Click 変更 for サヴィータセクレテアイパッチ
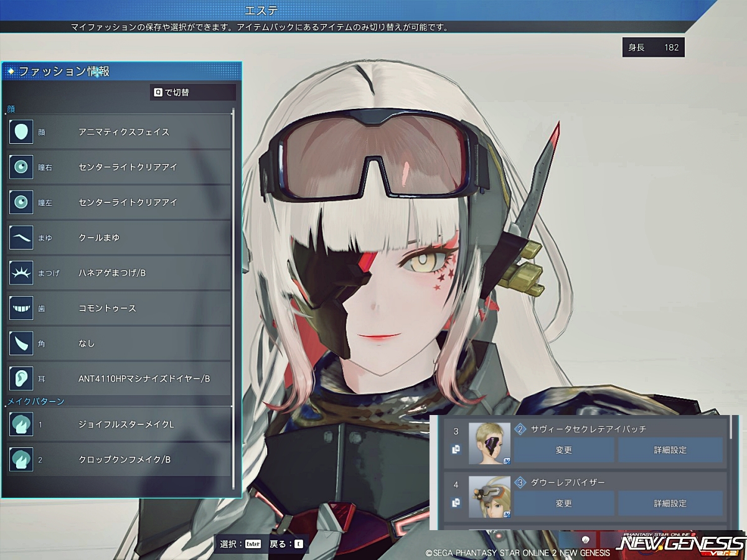747x560 pixels. tap(564, 450)
